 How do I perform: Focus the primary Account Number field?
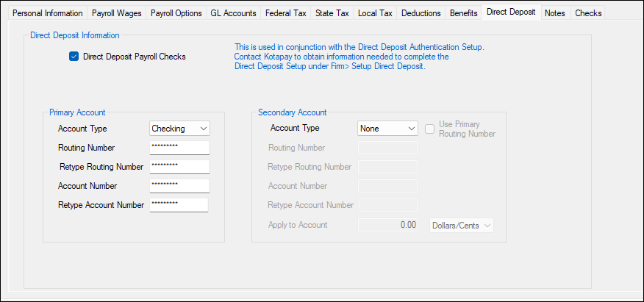[179, 186]
